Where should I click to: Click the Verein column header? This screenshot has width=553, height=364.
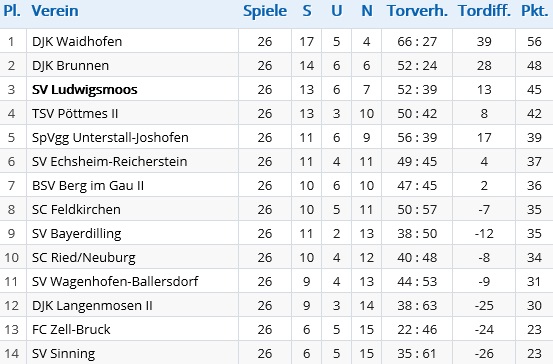coord(55,11)
